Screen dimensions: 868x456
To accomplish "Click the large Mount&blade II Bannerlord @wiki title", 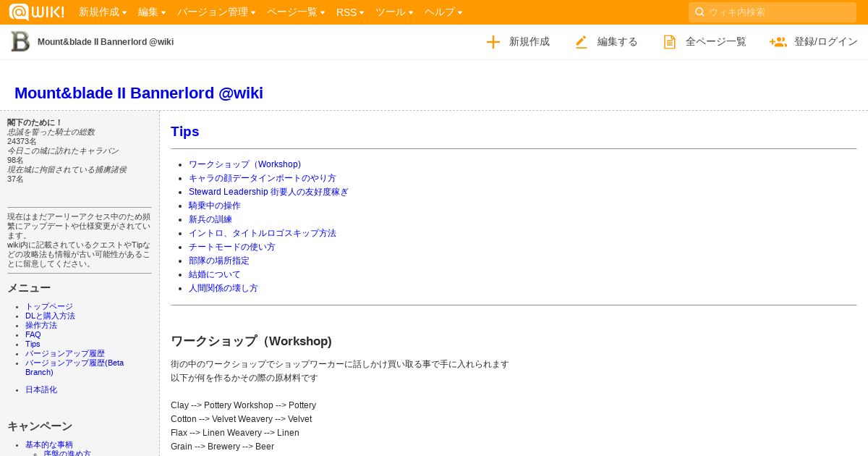I will click(139, 93).
